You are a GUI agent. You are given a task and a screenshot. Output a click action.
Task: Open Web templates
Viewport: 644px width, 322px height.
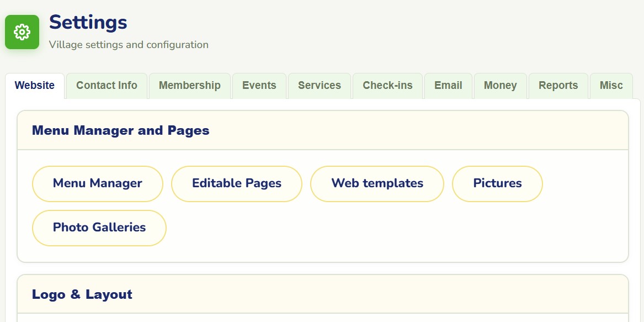point(377,184)
